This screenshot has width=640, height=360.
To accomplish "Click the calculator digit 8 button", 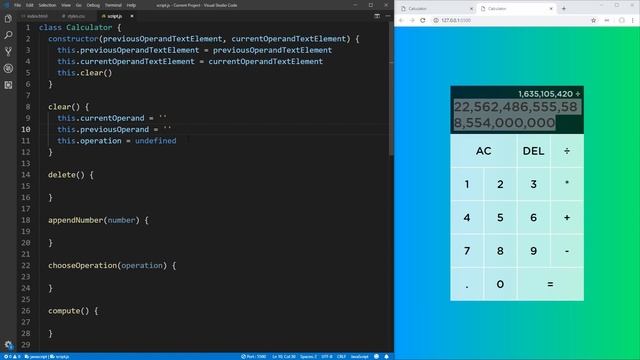I will pyautogui.click(x=500, y=251).
